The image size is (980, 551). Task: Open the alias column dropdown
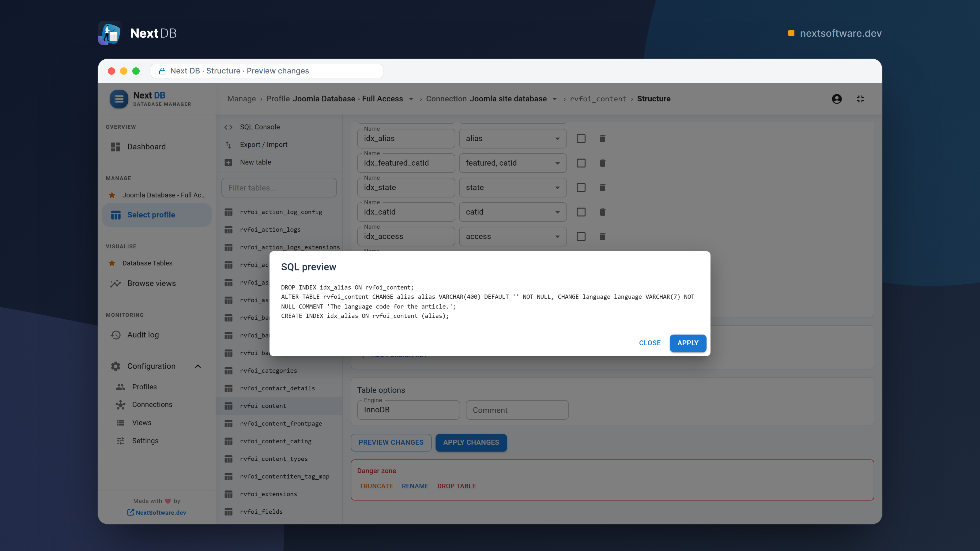[513, 138]
